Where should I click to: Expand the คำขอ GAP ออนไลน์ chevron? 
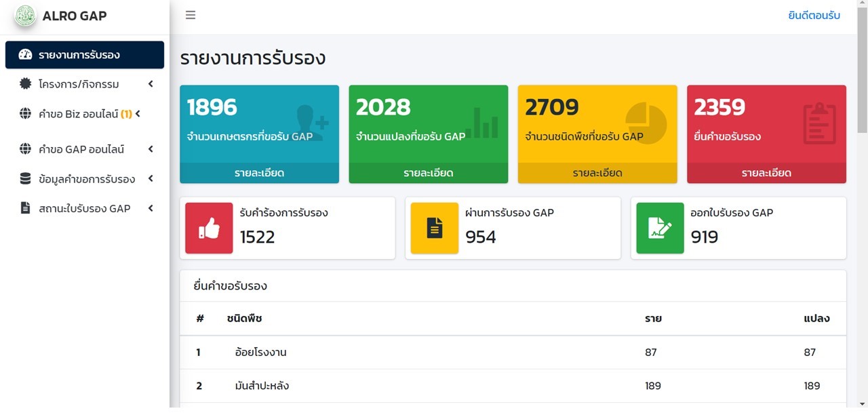pyautogui.click(x=151, y=149)
